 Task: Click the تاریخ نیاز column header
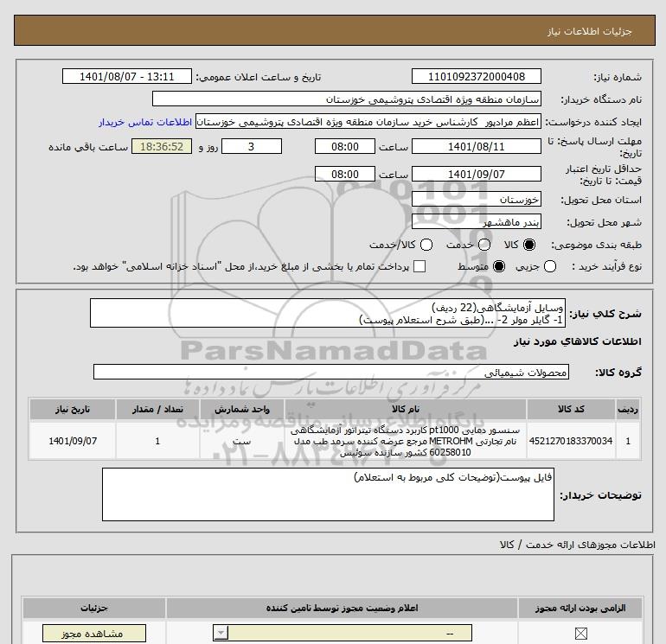[x=73, y=409]
